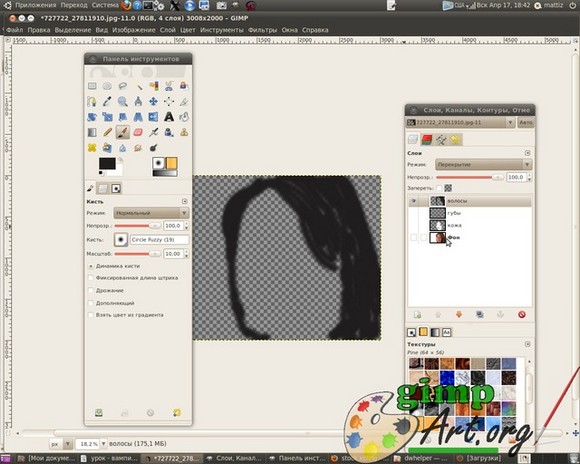
Task: Select the Text tool
Action: (169, 117)
